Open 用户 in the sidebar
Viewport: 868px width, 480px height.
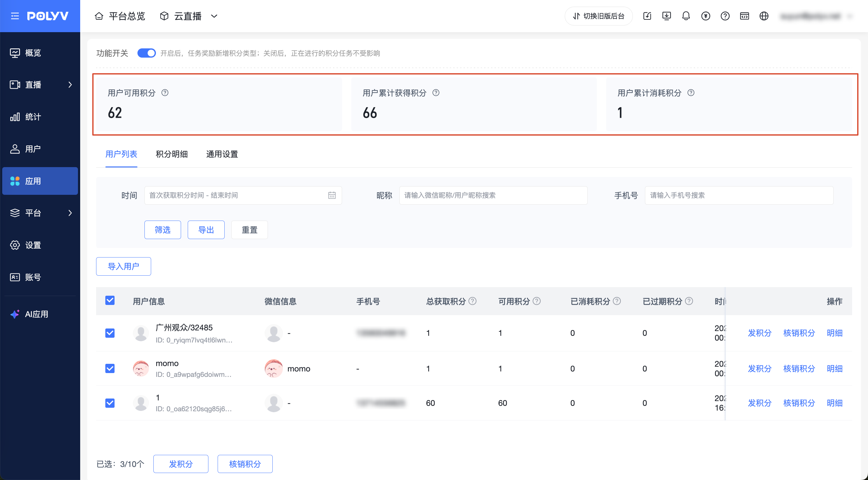[40, 149]
